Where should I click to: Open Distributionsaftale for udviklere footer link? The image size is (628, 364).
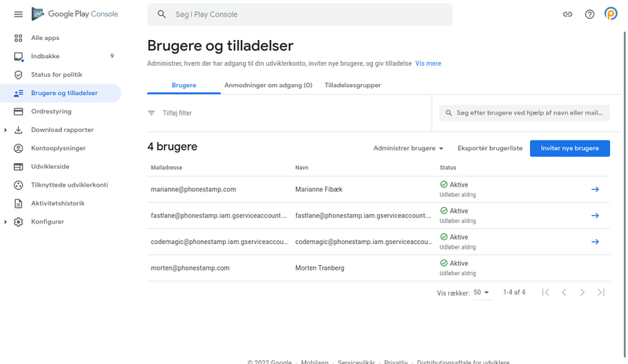(x=463, y=362)
